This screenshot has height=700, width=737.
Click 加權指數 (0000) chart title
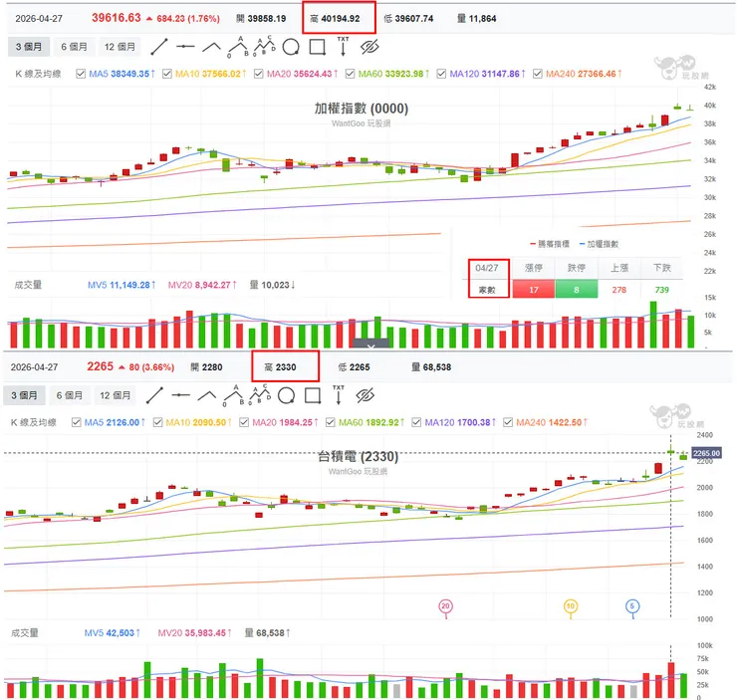coord(361,109)
